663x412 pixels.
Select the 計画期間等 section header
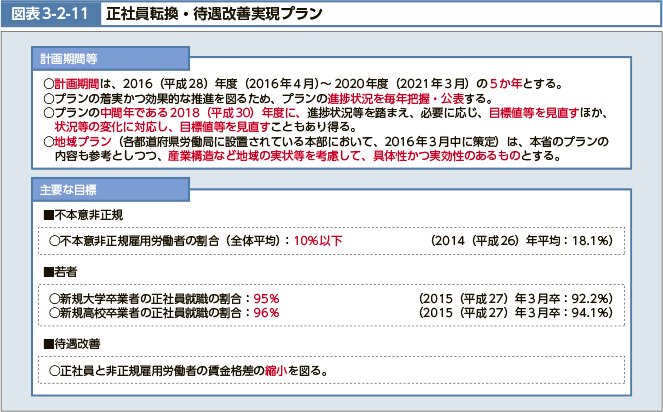coord(69,60)
